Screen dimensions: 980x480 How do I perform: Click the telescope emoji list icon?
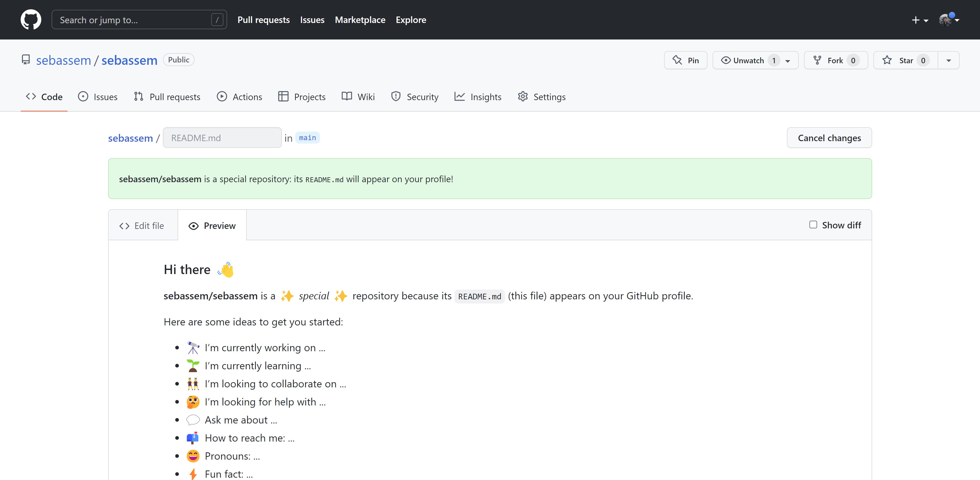[193, 348]
